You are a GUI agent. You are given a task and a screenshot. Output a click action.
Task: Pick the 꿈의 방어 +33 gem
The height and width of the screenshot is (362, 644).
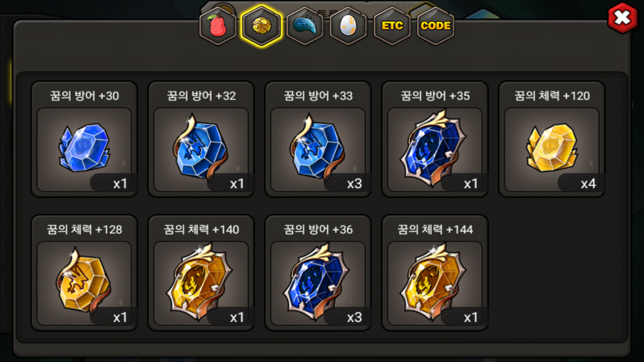pyautogui.click(x=318, y=139)
